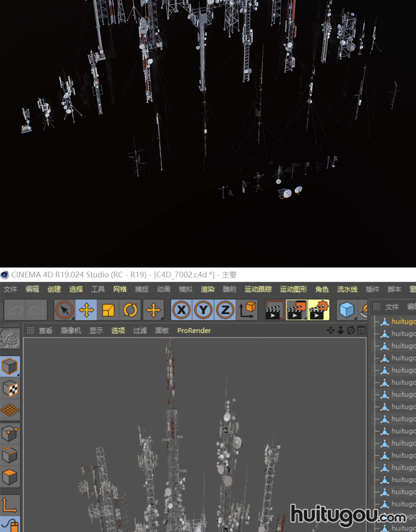The image size is (416, 532).
Task: Open the 渲染 menu in menu bar
Action: pos(207,289)
